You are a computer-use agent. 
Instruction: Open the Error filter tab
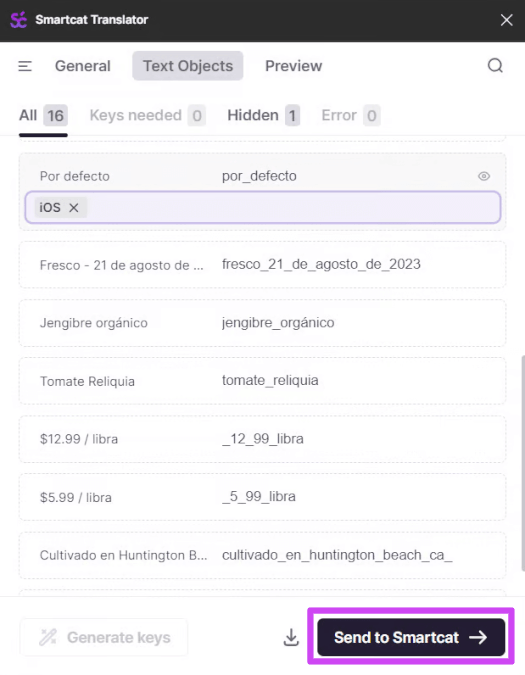(x=351, y=115)
